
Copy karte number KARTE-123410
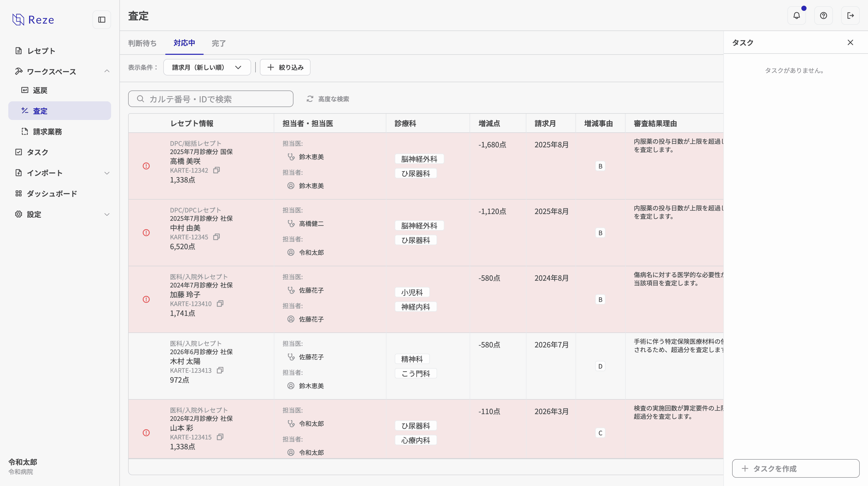(x=220, y=303)
